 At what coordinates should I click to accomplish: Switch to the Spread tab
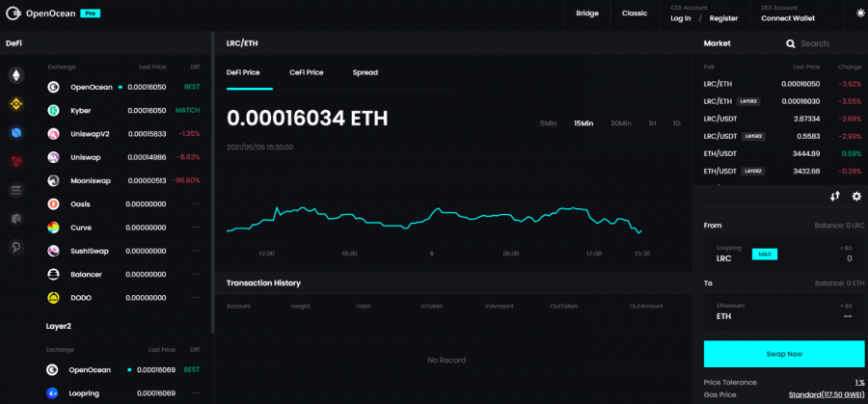click(366, 72)
